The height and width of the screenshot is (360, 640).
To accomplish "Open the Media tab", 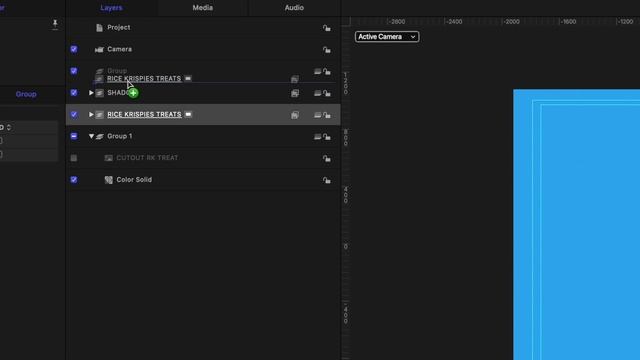I will [x=202, y=7].
